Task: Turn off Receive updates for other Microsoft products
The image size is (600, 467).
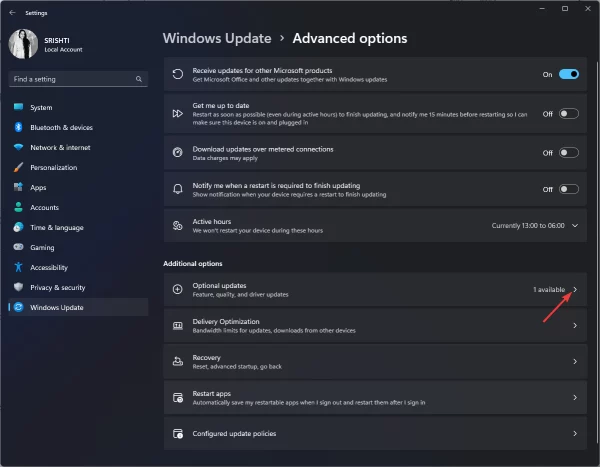Action: [569, 74]
